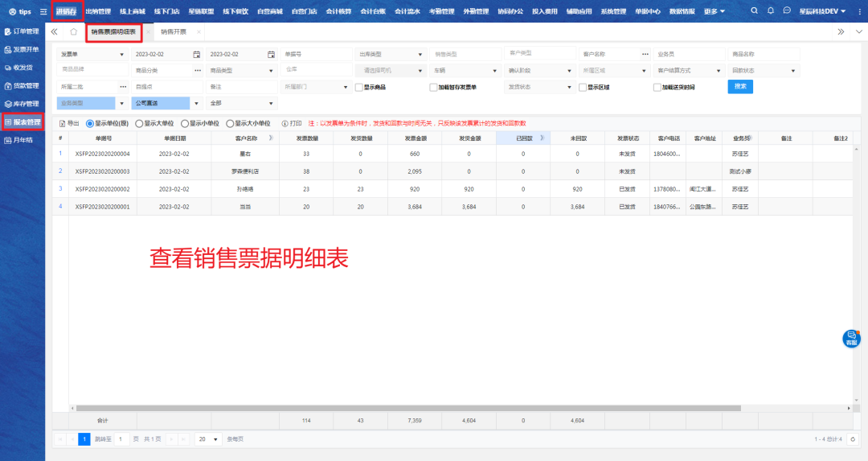Click the home icon beside the tabs
This screenshot has width=868, height=461.
click(74, 31)
